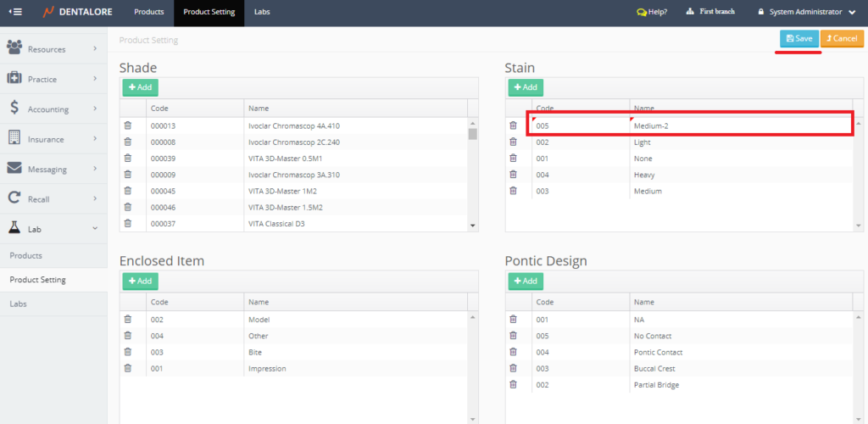Save the product settings
This screenshot has width=868, height=424.
799,38
